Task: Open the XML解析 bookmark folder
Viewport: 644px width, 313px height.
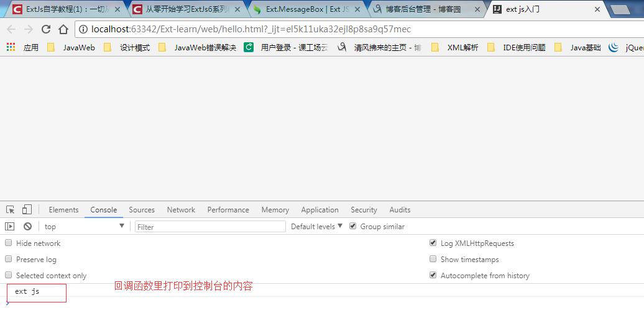Action: [x=454, y=48]
